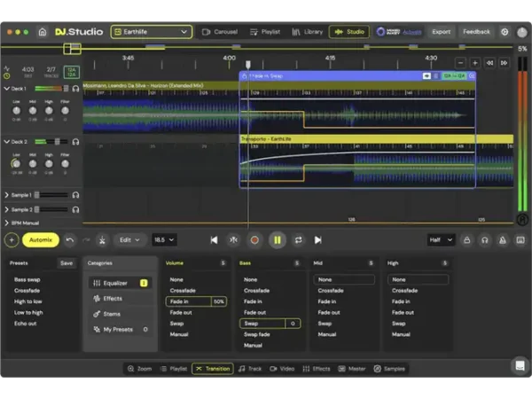This screenshot has width=532, height=399.
Task: Open the Transition bottom tab
Action: point(213,369)
